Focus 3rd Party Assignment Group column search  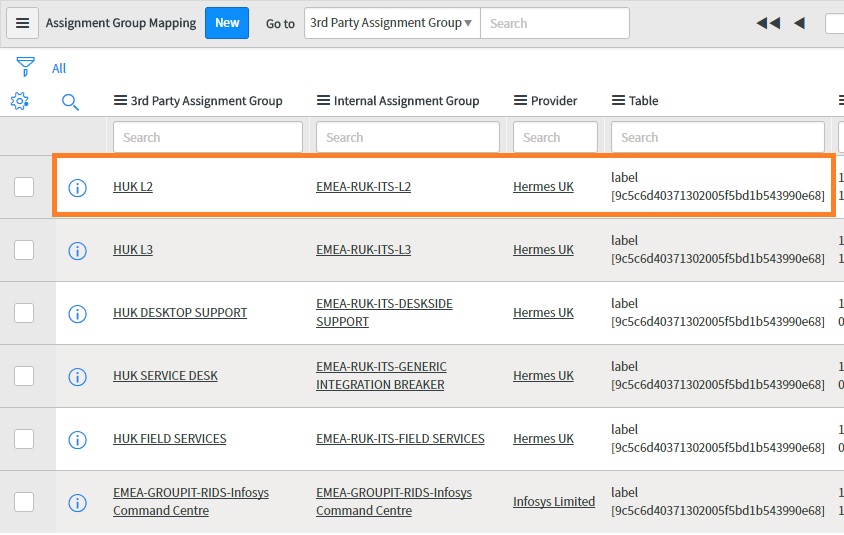(x=208, y=137)
